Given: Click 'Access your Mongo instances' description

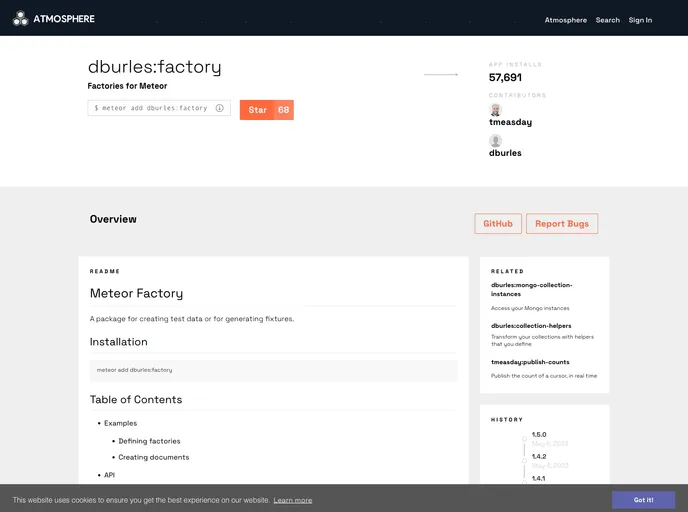Looking at the screenshot, I should [x=530, y=308].
